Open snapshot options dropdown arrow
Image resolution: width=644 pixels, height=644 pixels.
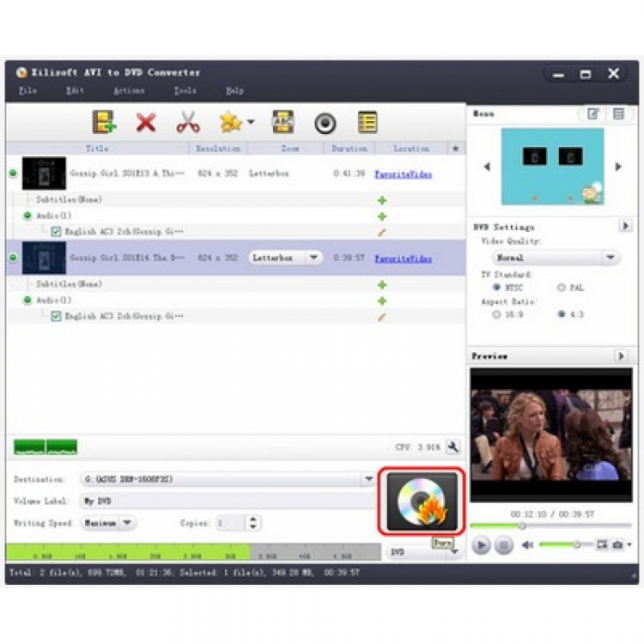[629, 545]
